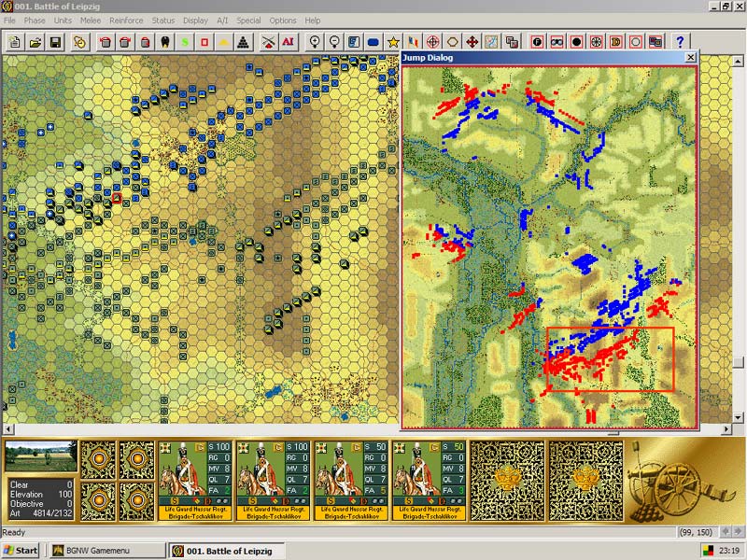Click the horizontal scrollbar left arrow
This screenshot has width=747, height=560.
coord(8,429)
